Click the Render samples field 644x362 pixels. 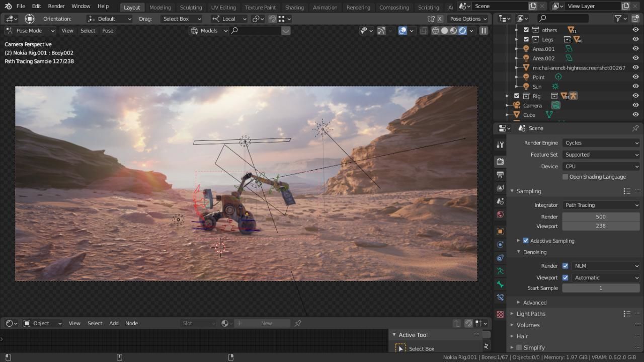click(600, 216)
